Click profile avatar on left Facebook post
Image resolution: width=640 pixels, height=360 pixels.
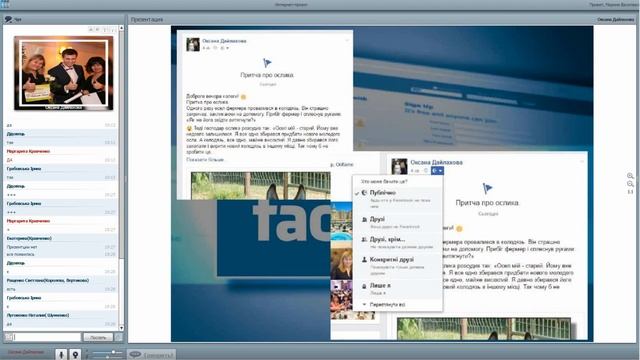193,44
